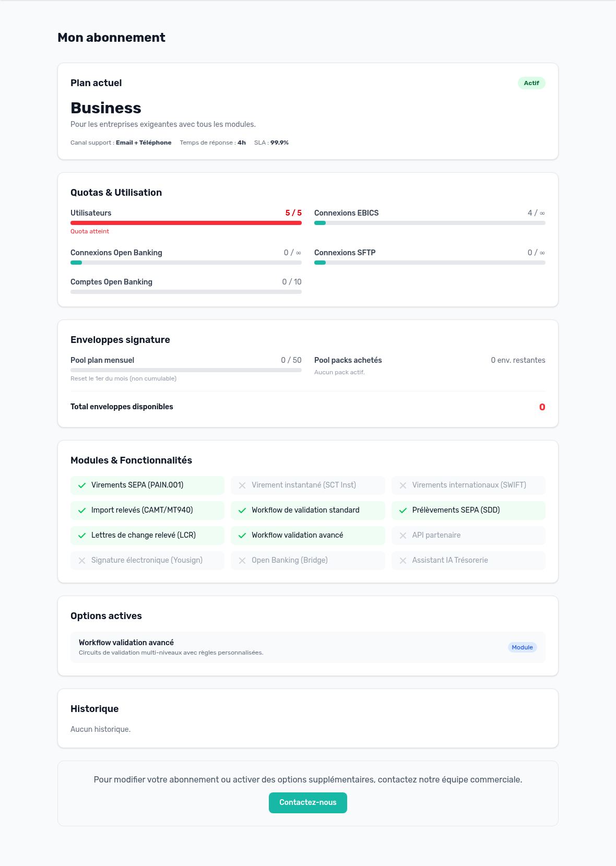Click the check icon beside Workflow de validation standard

tap(242, 511)
